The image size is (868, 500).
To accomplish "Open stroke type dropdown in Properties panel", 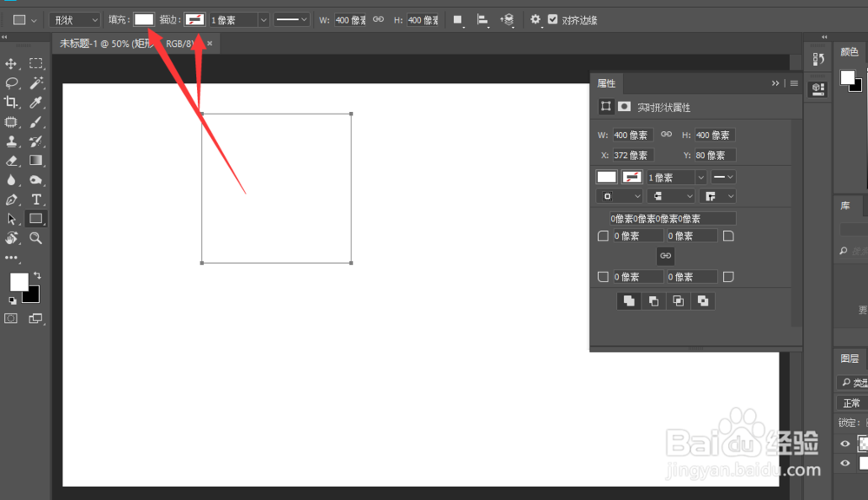I will (x=723, y=177).
